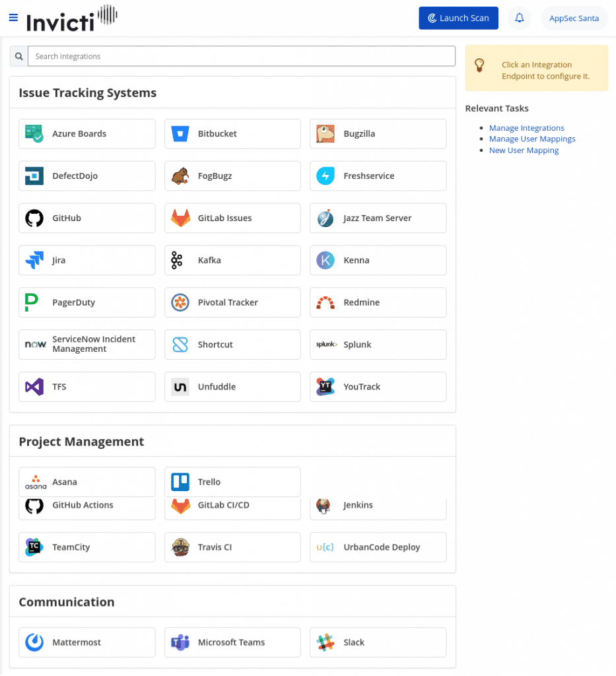Screen dimensions: 616x676
Task: Select the ServiceNow Incident Management label
Action: point(94,344)
